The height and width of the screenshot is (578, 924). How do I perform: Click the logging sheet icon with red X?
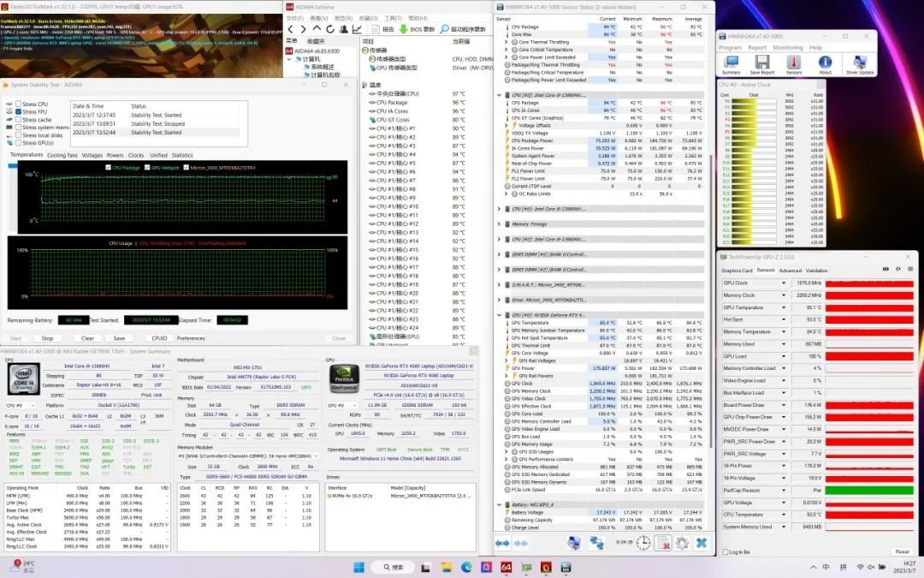point(663,543)
